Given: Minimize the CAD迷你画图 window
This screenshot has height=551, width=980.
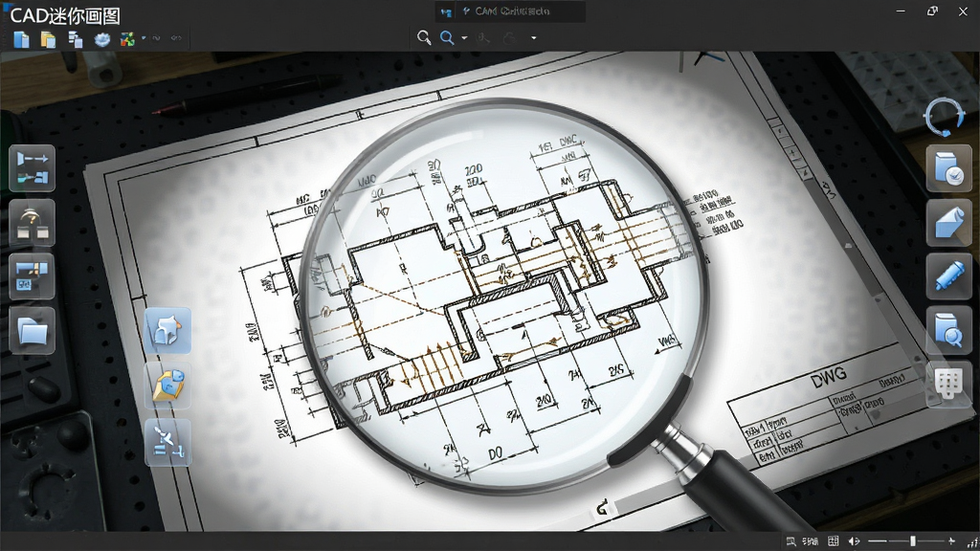Looking at the screenshot, I should tap(901, 11).
